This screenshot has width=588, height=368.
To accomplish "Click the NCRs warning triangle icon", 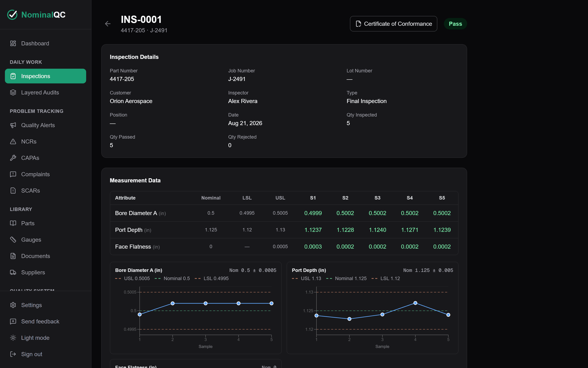I will [13, 141].
